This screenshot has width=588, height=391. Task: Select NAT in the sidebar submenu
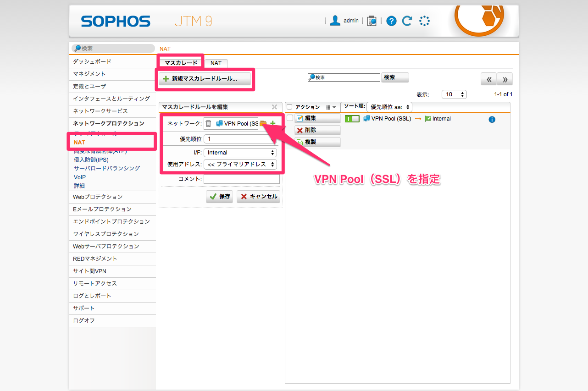[79, 143]
